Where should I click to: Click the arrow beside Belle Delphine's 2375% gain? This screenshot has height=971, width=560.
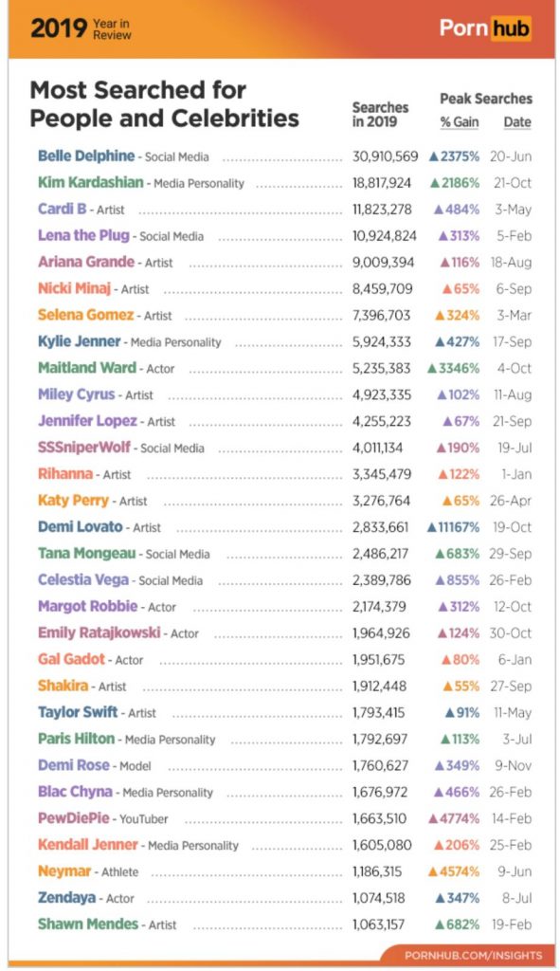434,156
